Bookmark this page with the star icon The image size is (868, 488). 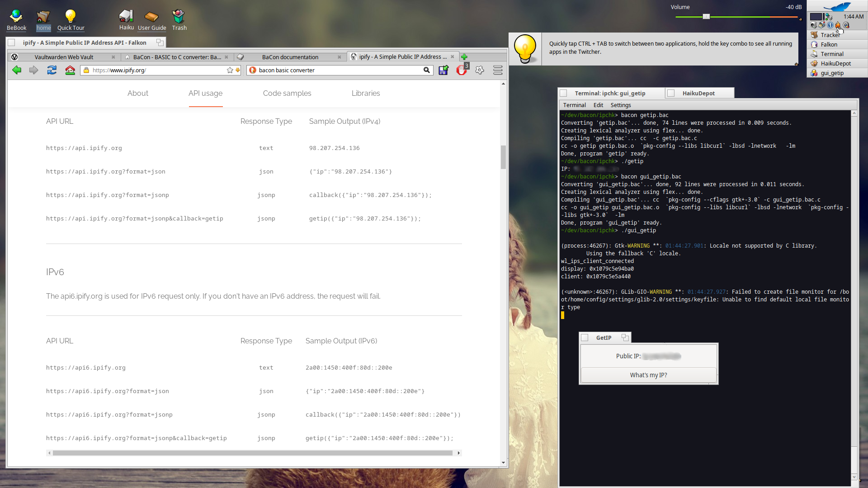pyautogui.click(x=230, y=70)
